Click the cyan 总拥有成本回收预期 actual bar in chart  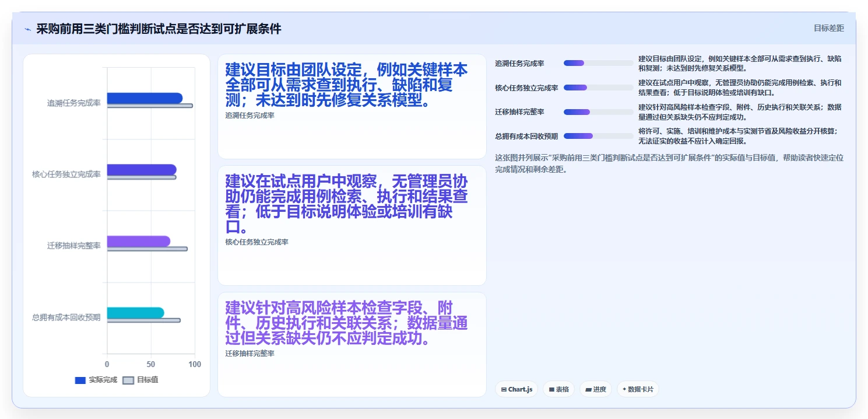[x=135, y=313]
